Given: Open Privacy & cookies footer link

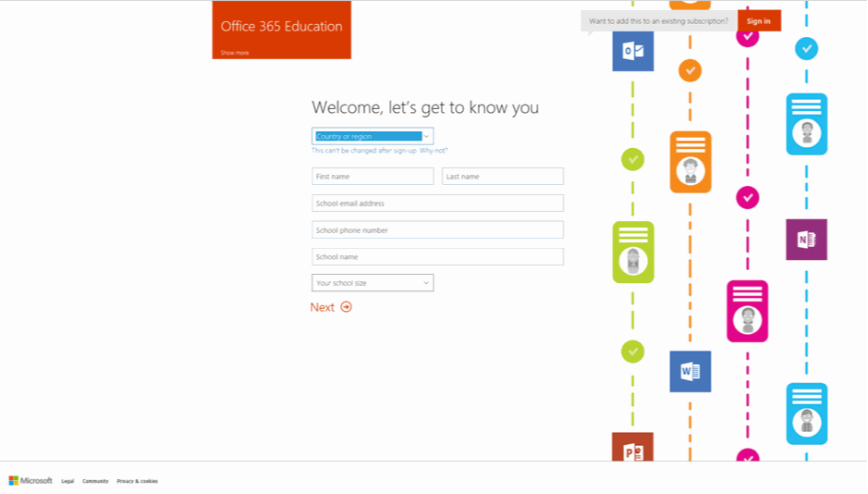Looking at the screenshot, I should pyautogui.click(x=138, y=481).
